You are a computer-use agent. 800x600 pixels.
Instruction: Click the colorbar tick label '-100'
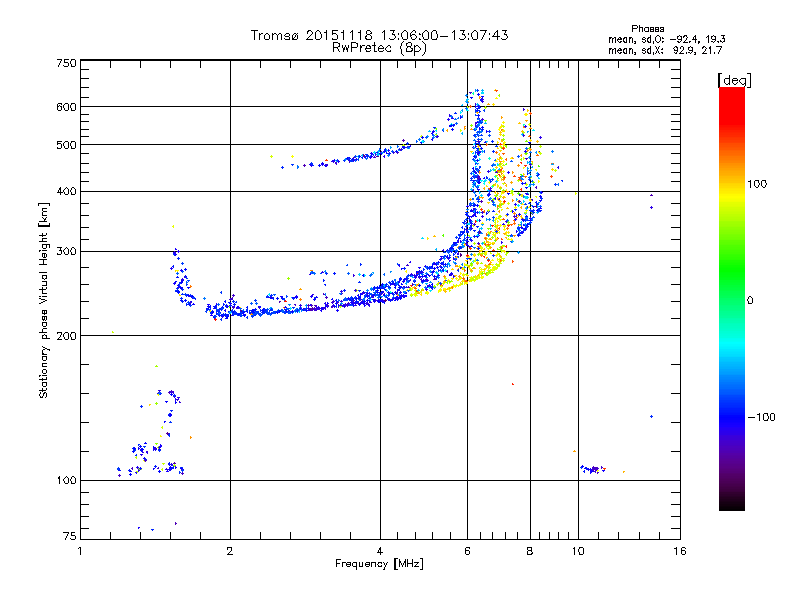click(762, 417)
